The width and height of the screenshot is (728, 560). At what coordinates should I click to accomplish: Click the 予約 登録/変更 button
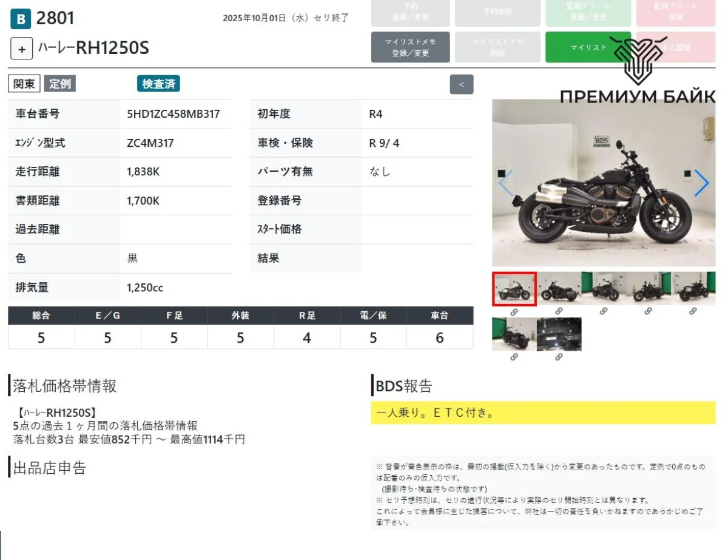pyautogui.click(x=410, y=12)
